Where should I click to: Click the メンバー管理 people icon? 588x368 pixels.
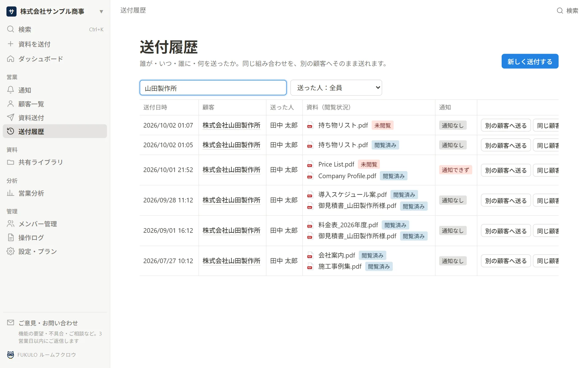pyautogui.click(x=11, y=224)
